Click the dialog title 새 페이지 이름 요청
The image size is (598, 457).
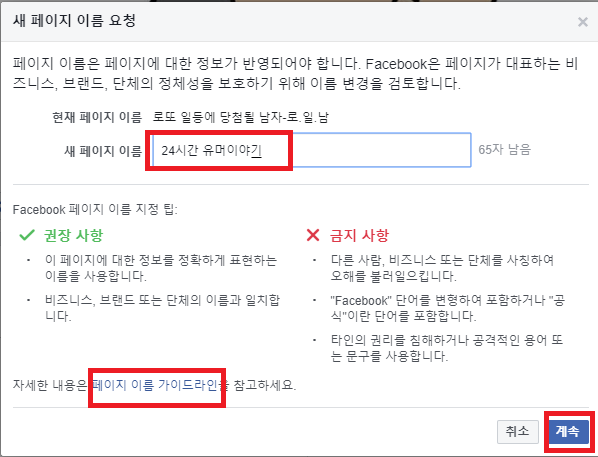74,20
